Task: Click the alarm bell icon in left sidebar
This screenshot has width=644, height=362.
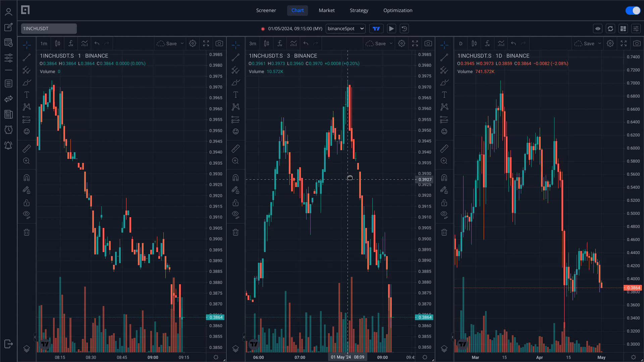Action: [8, 145]
